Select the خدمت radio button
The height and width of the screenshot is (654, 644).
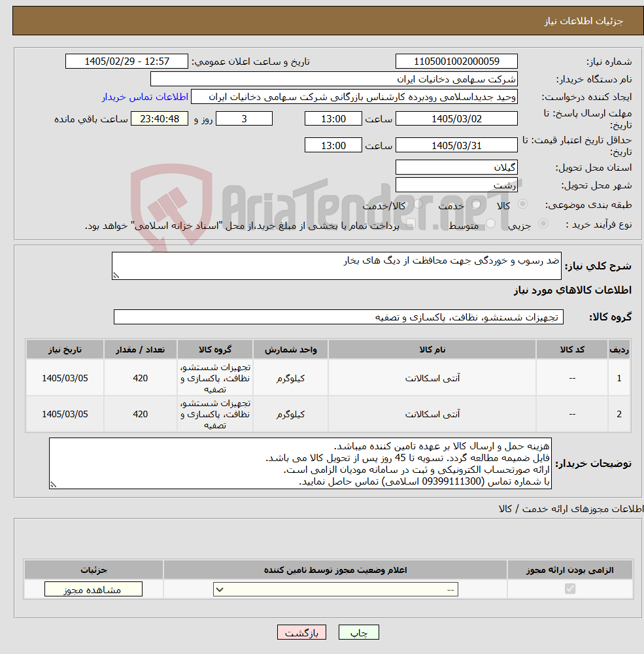tap(477, 204)
